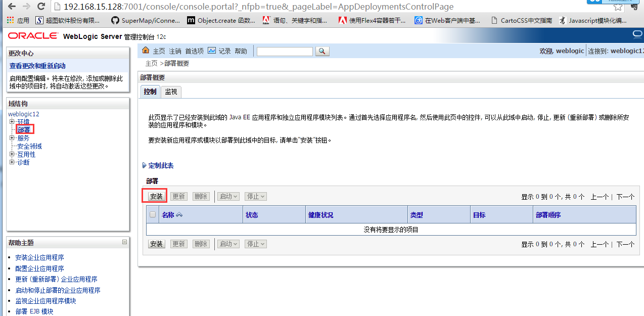Open help topic 配置企业应用程序
The height and width of the screenshot is (316, 644).
click(40, 268)
